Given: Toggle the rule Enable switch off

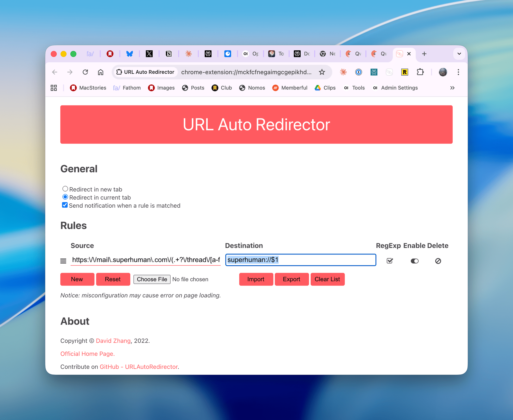Looking at the screenshot, I should pyautogui.click(x=415, y=261).
